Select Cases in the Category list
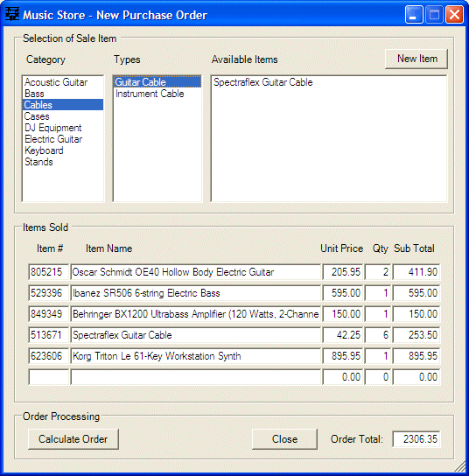Image resolution: width=469 pixels, height=476 pixels. point(62,116)
